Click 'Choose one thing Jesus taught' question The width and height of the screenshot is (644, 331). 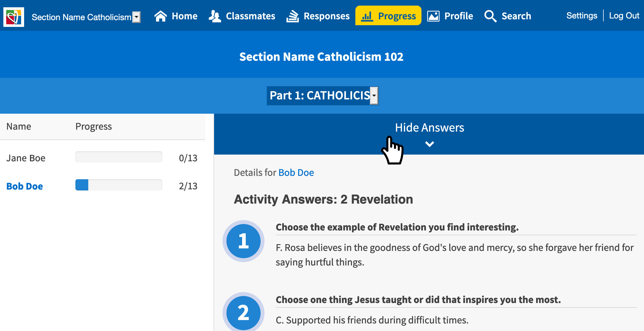click(x=418, y=300)
